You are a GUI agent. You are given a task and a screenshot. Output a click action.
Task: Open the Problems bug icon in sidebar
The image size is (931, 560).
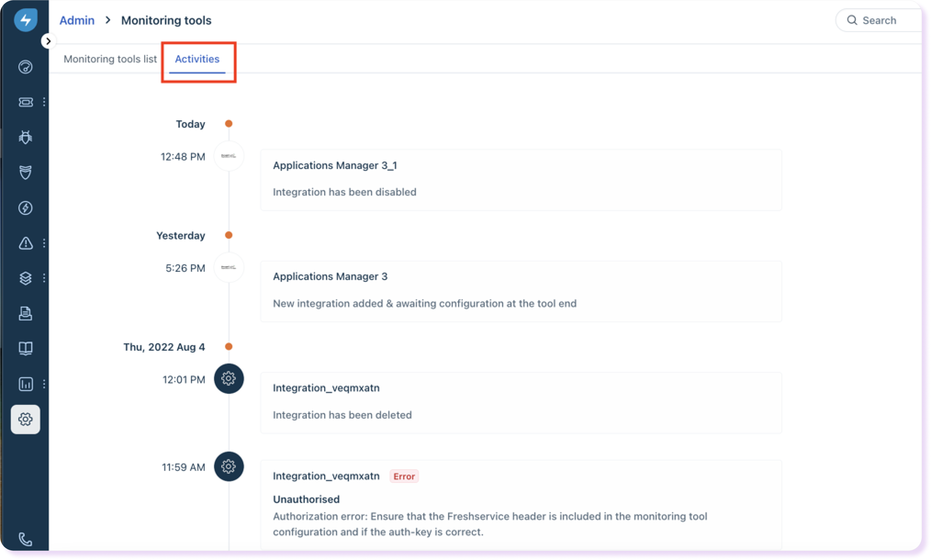[x=25, y=137]
